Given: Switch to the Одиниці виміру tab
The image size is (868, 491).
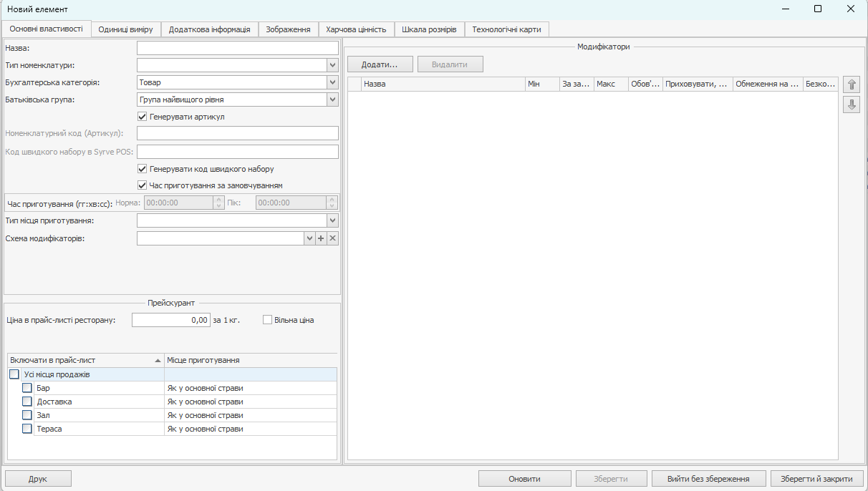Looking at the screenshot, I should click(125, 29).
